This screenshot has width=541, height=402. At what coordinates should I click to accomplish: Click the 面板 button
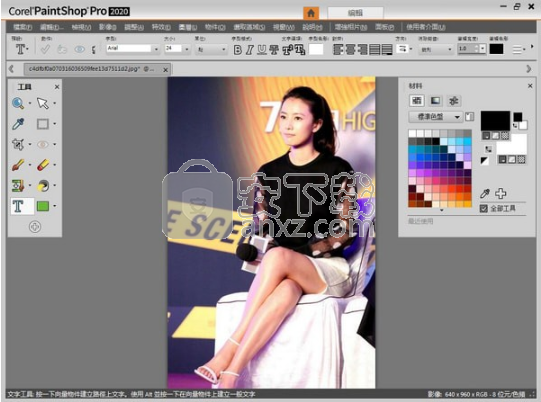[384, 27]
